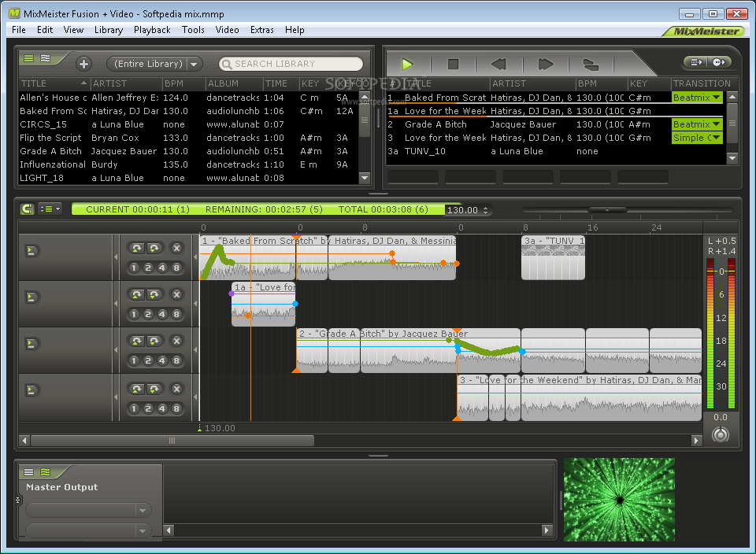
Task: Select Flip the Script in library
Action: (x=189, y=138)
